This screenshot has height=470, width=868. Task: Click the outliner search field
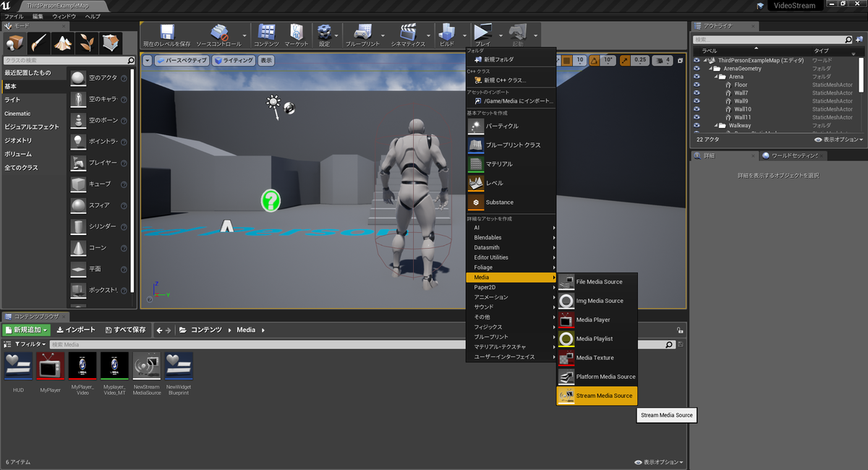773,40
